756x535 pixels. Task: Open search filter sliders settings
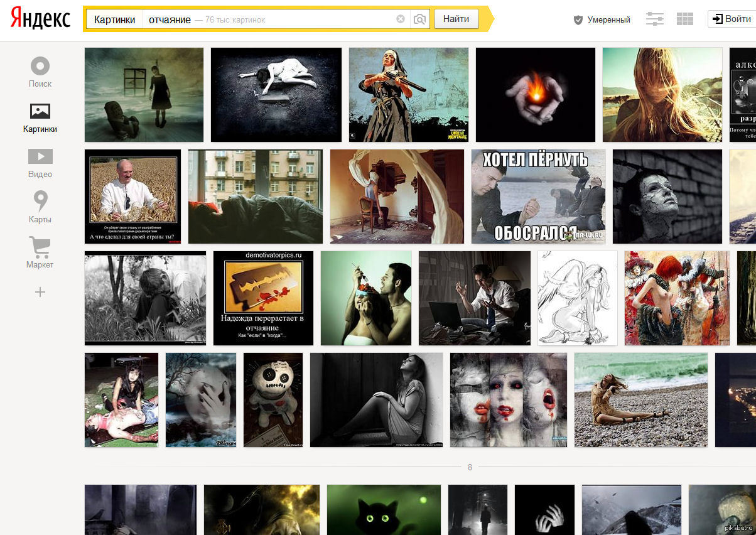pyautogui.click(x=654, y=19)
